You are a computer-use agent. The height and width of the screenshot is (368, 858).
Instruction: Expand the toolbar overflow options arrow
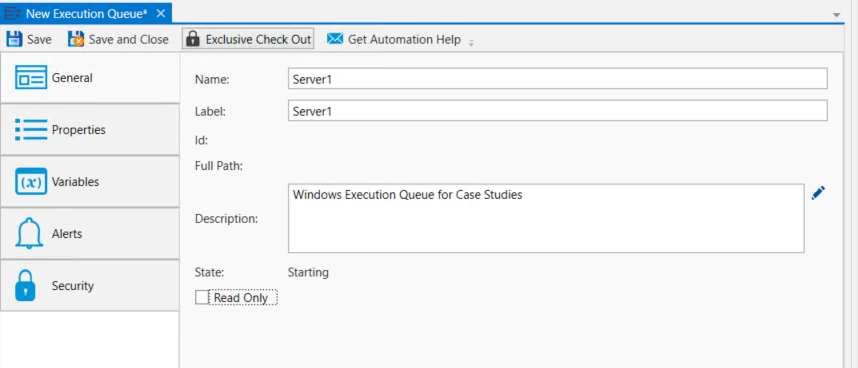click(471, 43)
